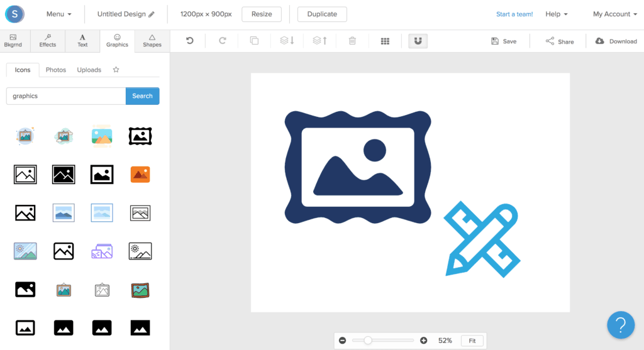Redo the last action
This screenshot has height=350, width=644.
click(222, 41)
